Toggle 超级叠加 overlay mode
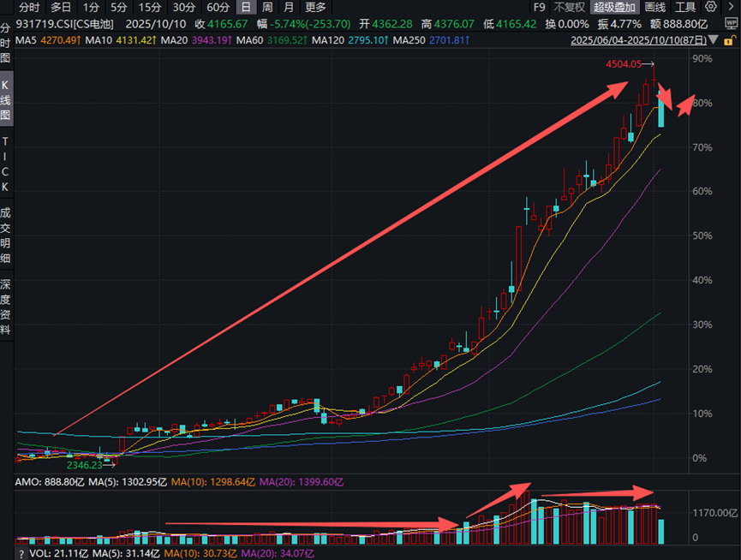 click(x=614, y=7)
